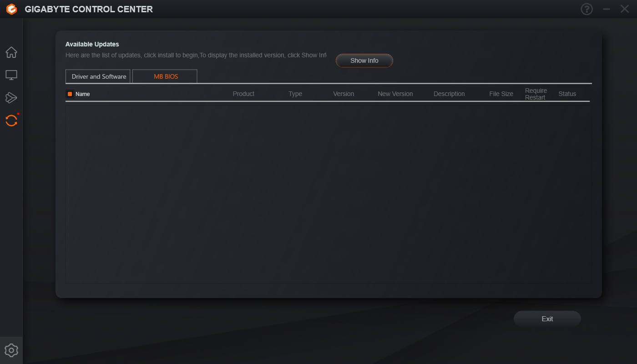Select the arrow-shaped sidebar icon
This screenshot has height=364, width=637.
coord(11,97)
